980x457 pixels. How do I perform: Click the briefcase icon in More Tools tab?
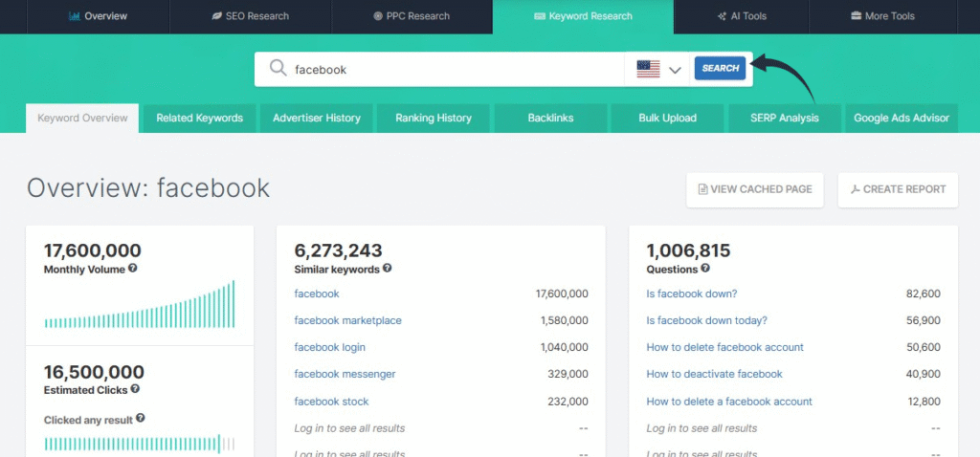pyautogui.click(x=856, y=16)
